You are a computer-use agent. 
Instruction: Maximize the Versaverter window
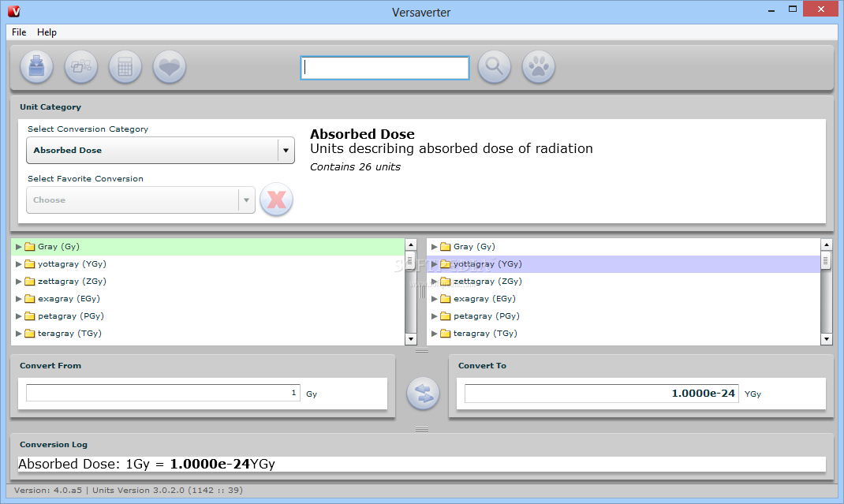pyautogui.click(x=792, y=9)
